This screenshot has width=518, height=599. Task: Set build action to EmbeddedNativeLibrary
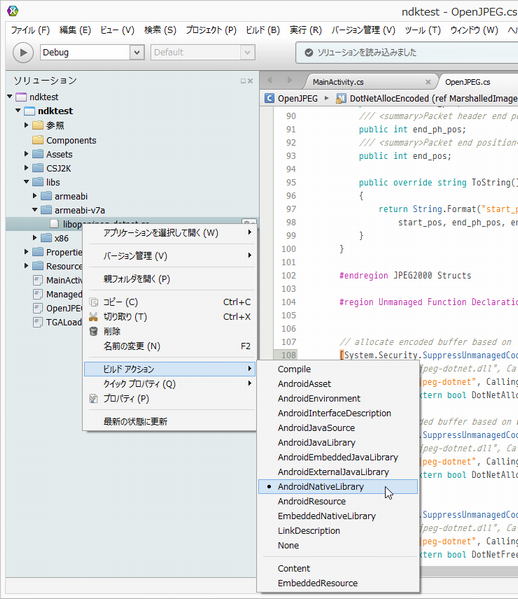[338, 516]
